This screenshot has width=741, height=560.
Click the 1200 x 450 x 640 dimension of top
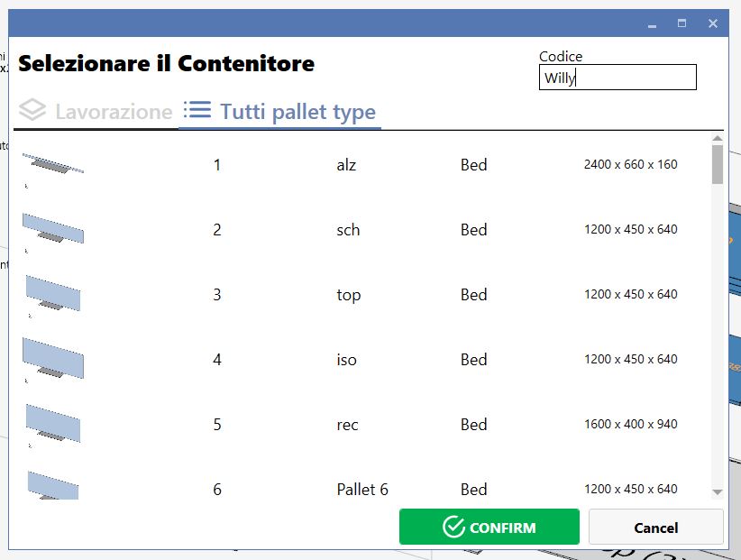pos(630,294)
